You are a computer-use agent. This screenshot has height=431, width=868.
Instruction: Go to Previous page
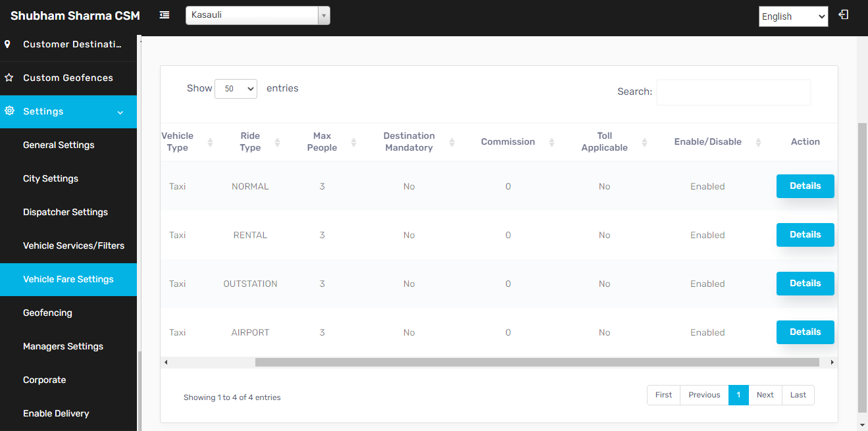pyautogui.click(x=704, y=395)
